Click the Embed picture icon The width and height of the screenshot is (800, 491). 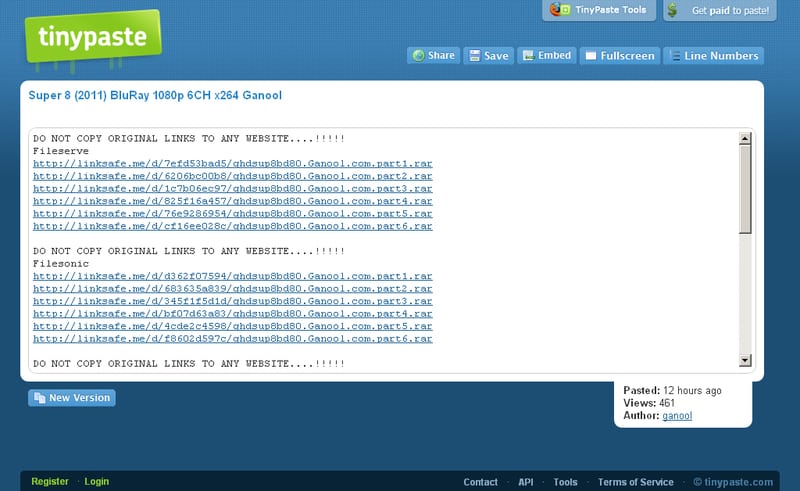pyautogui.click(x=528, y=55)
